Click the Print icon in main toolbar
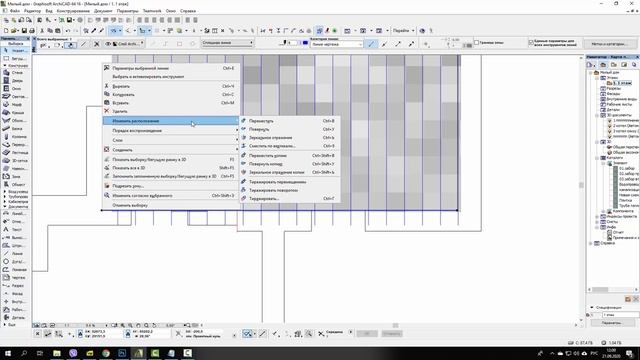Viewport: 640px width, 360px height. (x=31, y=31)
